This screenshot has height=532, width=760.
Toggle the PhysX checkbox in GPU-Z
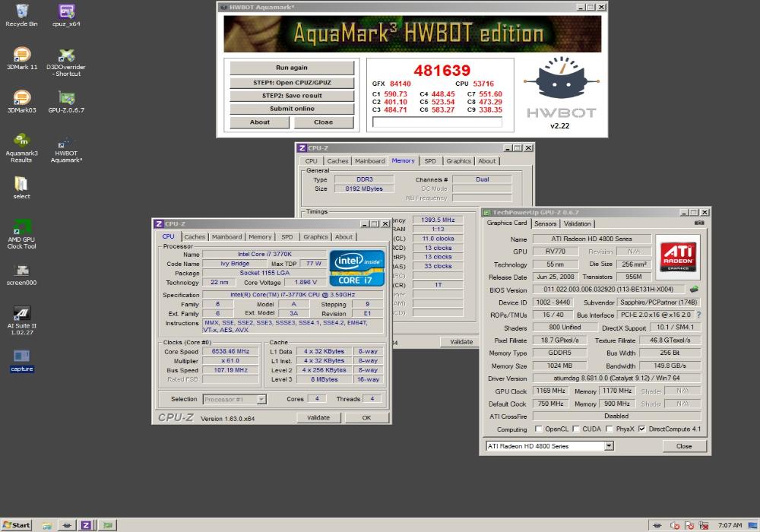click(x=610, y=429)
